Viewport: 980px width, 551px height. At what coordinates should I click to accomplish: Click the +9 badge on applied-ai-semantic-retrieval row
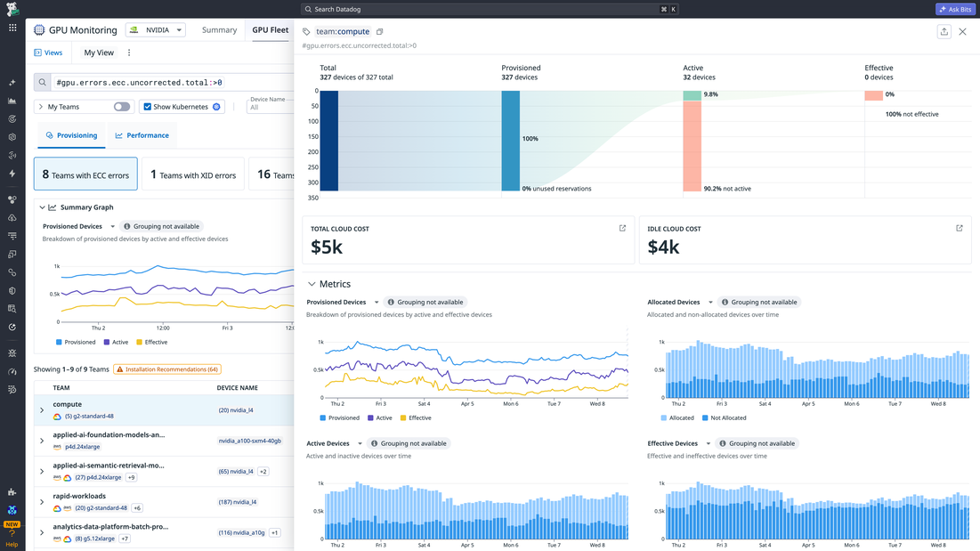point(131,478)
